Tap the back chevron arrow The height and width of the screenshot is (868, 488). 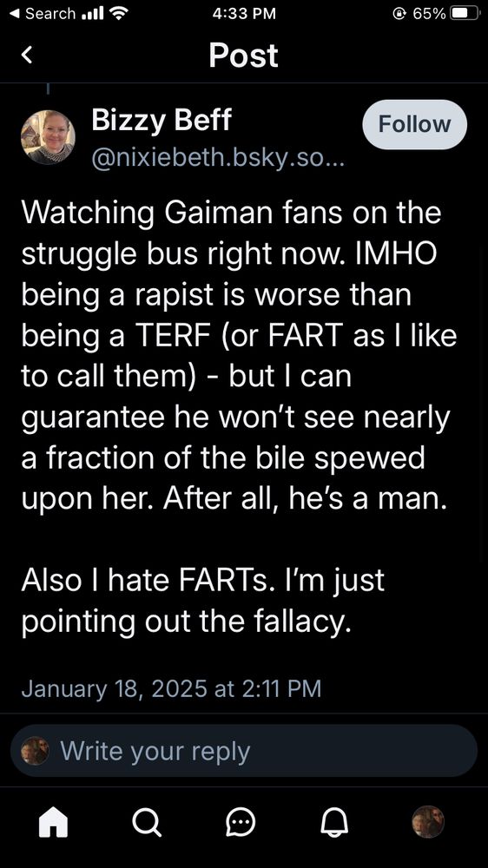click(x=27, y=55)
